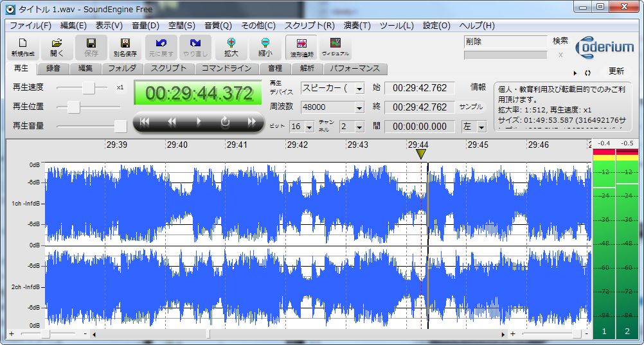Open the ツール(L) menu
The height and width of the screenshot is (345, 644).
[x=397, y=26]
